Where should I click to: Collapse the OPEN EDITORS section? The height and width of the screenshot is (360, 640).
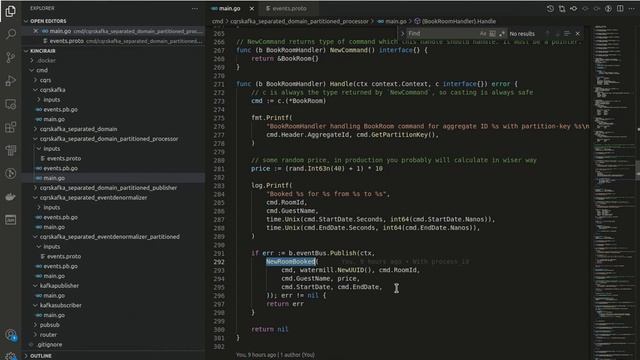pos(26,21)
